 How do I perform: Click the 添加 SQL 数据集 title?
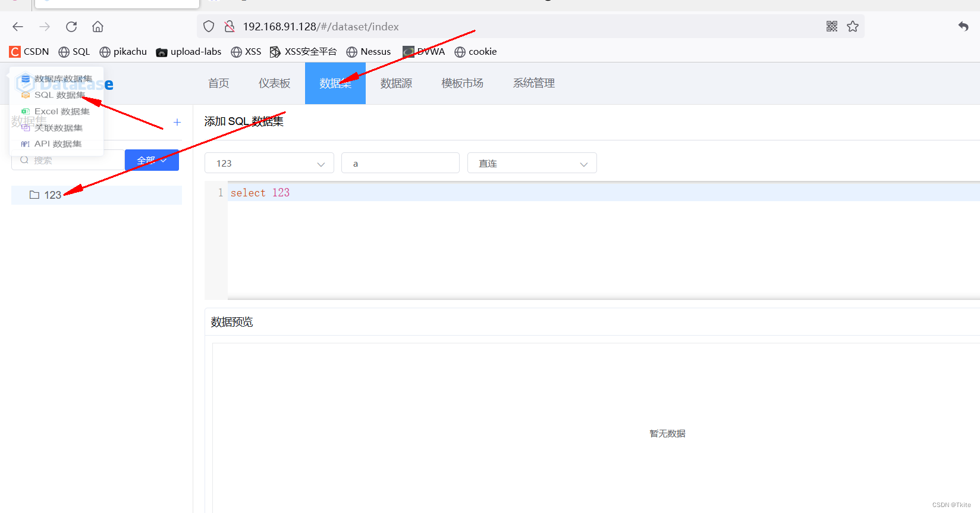tap(244, 121)
